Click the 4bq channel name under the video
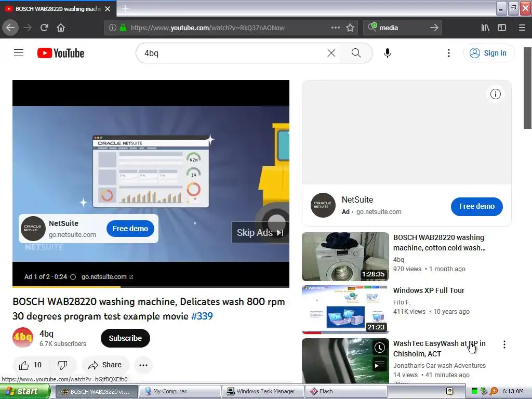The height and width of the screenshot is (399, 532). 46,334
